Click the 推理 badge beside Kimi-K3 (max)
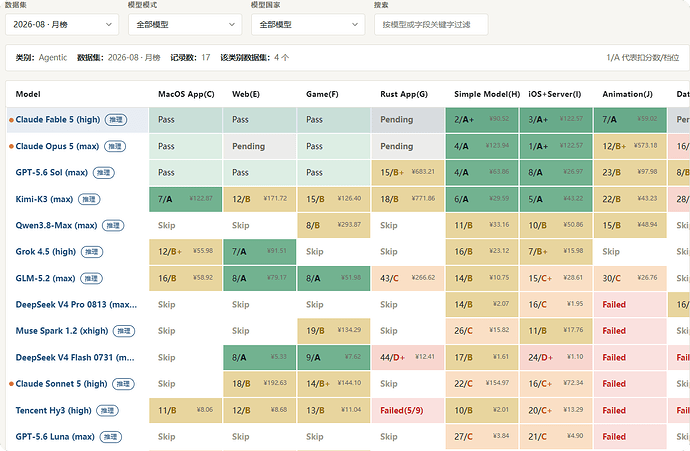The height and width of the screenshot is (451, 690). click(89, 199)
